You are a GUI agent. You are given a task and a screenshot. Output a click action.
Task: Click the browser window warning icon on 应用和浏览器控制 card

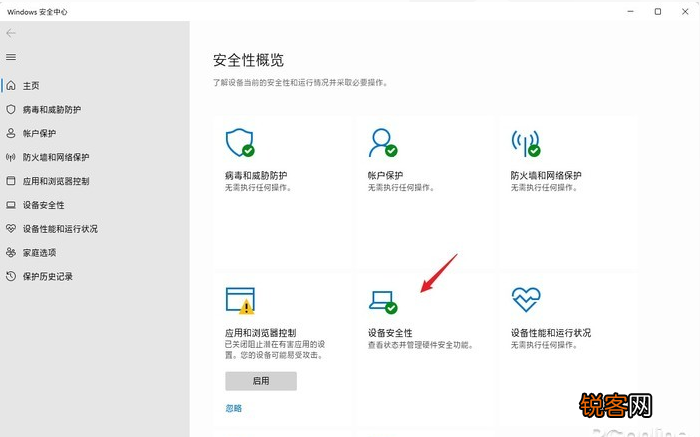coord(240,300)
